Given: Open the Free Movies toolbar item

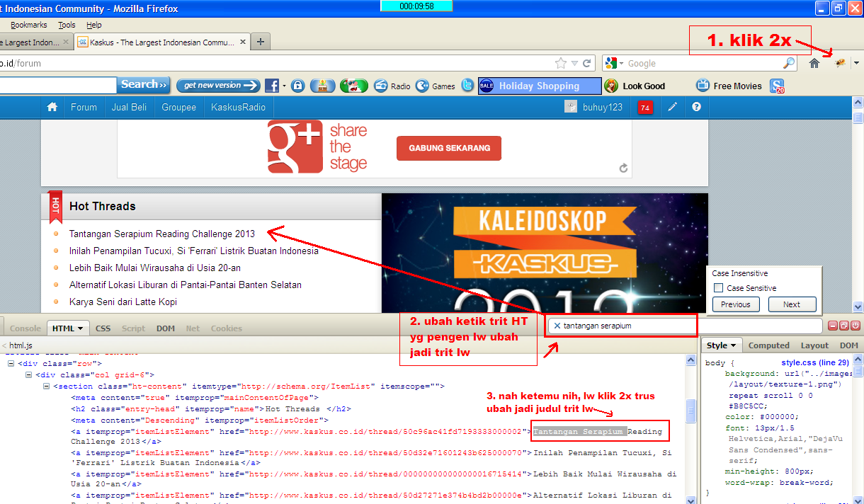Looking at the screenshot, I should (729, 86).
